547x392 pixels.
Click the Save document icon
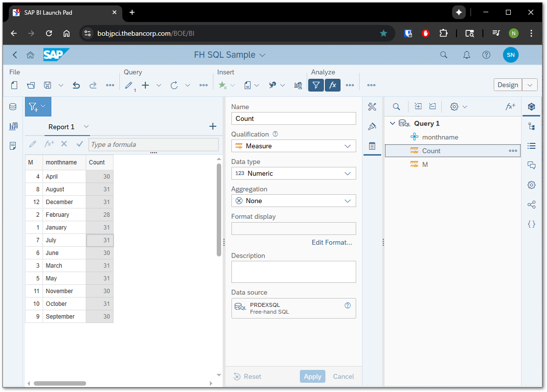47,85
